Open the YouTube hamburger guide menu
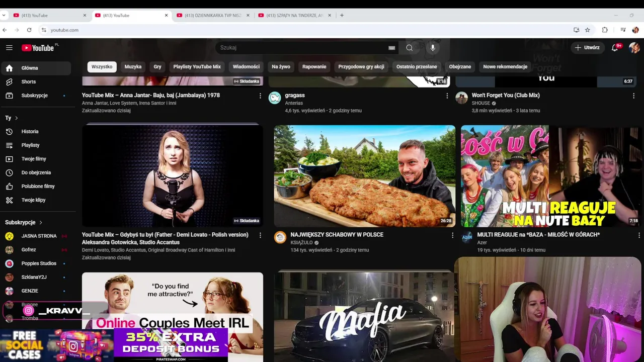This screenshot has width=644, height=362. click(x=9, y=48)
